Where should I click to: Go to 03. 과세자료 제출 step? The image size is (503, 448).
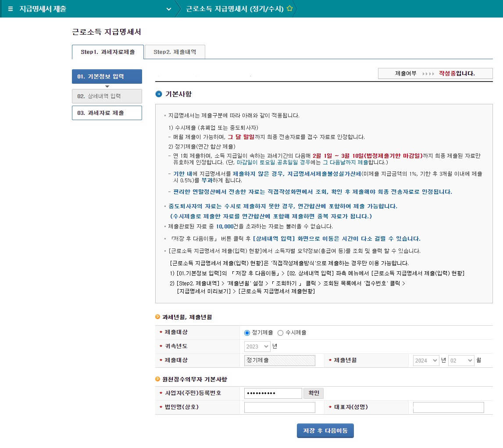pyautogui.click(x=107, y=113)
